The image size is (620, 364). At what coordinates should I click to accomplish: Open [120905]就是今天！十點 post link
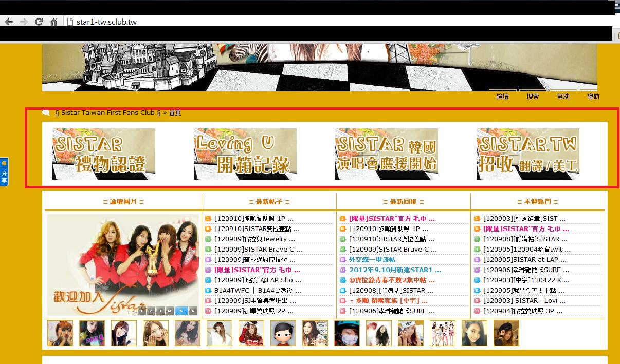pyautogui.click(x=524, y=291)
